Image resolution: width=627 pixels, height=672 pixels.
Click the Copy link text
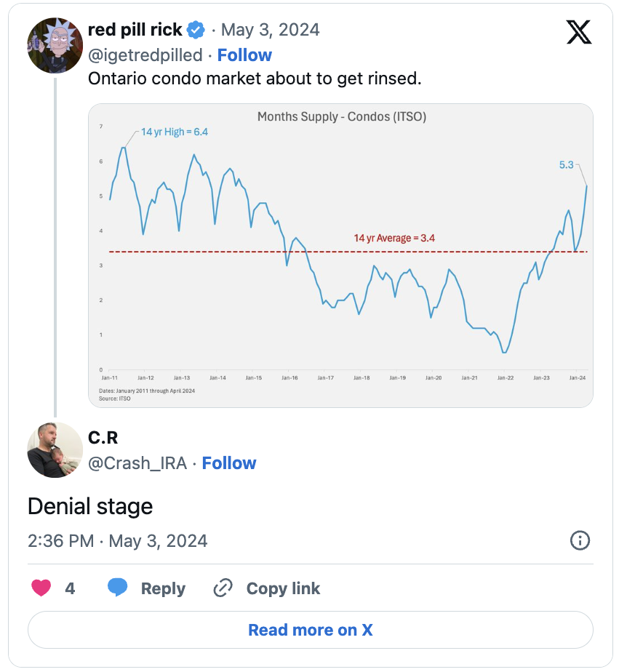(283, 588)
